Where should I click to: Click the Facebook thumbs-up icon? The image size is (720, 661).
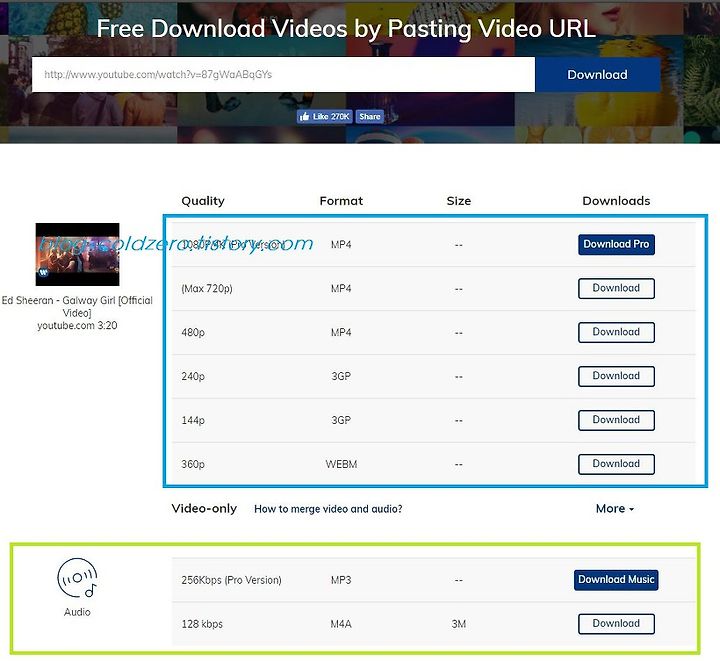click(304, 117)
